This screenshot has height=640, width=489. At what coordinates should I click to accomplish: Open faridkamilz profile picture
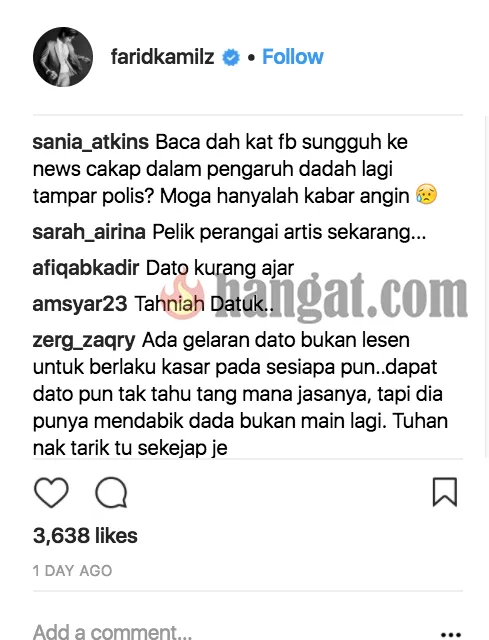pos(63,57)
